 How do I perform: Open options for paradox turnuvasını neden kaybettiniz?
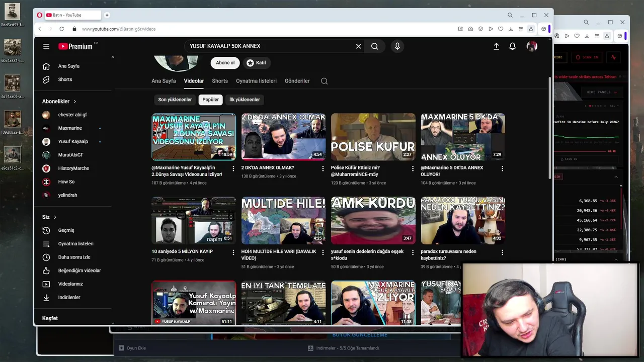click(502, 252)
